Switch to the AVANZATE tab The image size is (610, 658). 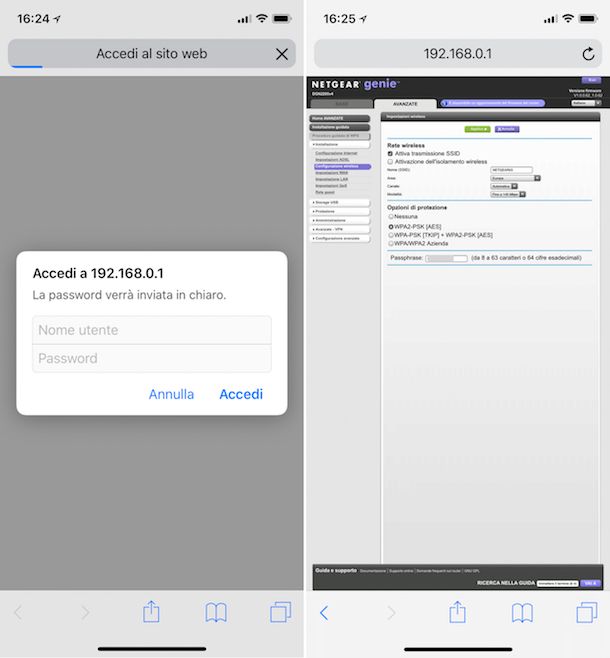point(405,104)
